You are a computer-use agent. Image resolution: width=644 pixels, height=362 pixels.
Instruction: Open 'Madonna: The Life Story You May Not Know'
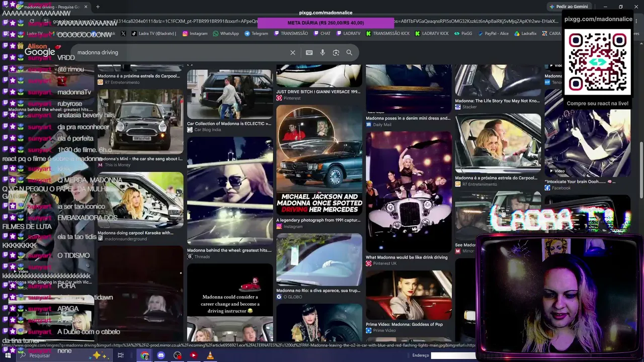click(x=497, y=101)
